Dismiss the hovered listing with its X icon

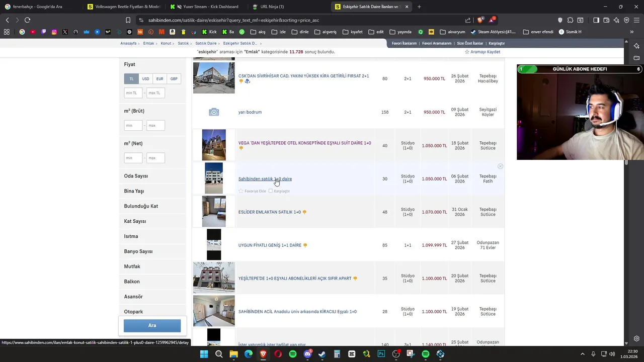[x=500, y=166]
